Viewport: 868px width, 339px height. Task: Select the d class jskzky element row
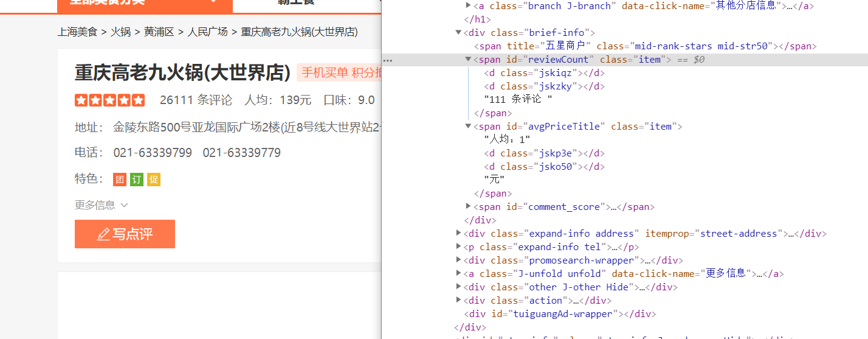[x=545, y=86]
